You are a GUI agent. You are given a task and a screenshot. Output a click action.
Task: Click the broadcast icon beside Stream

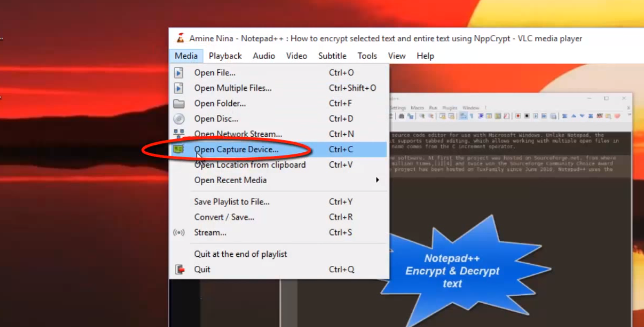pyautogui.click(x=179, y=232)
